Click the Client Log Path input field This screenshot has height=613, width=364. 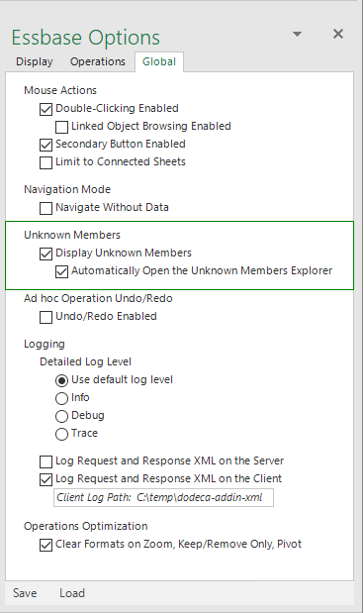pyautogui.click(x=163, y=497)
